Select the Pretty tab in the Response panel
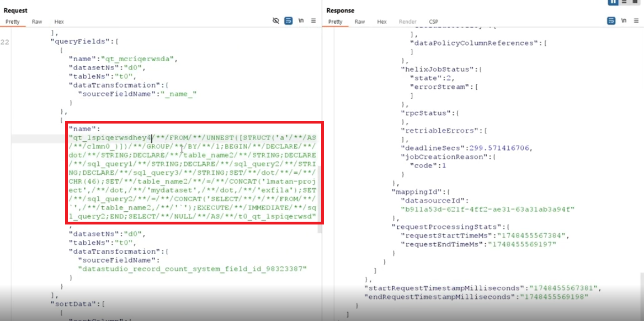Screen dimensions: 644x321 click(336, 22)
